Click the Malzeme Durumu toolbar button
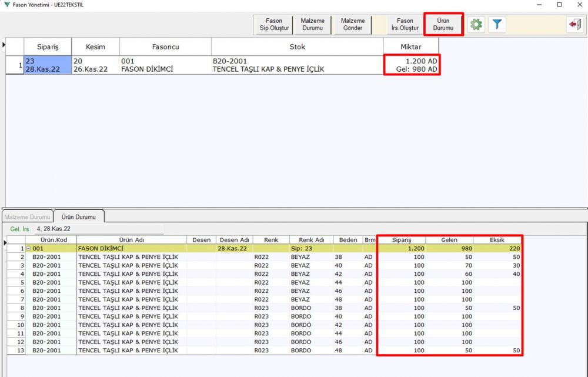This screenshot has width=588, height=377. coord(312,25)
